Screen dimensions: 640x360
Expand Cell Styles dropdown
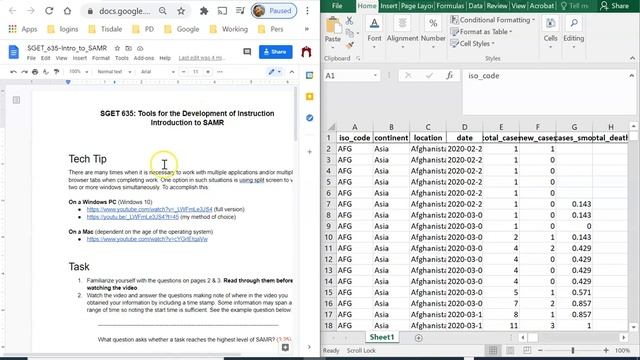(493, 43)
